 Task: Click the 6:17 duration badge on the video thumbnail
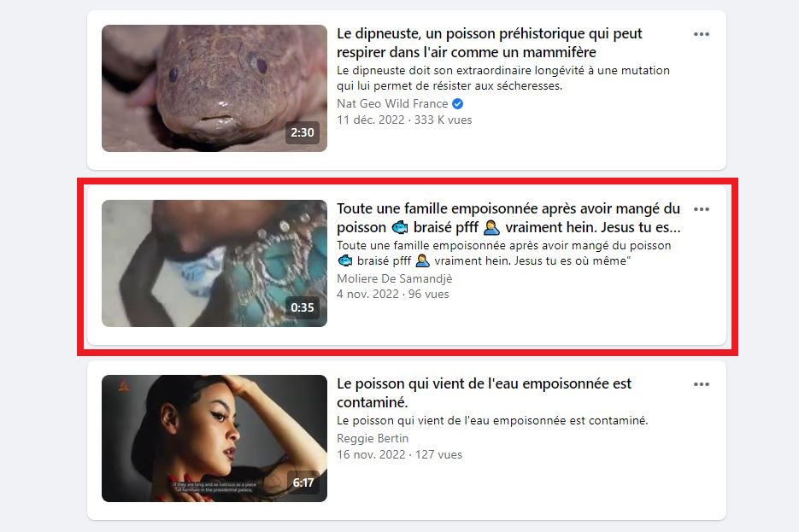coord(303,482)
